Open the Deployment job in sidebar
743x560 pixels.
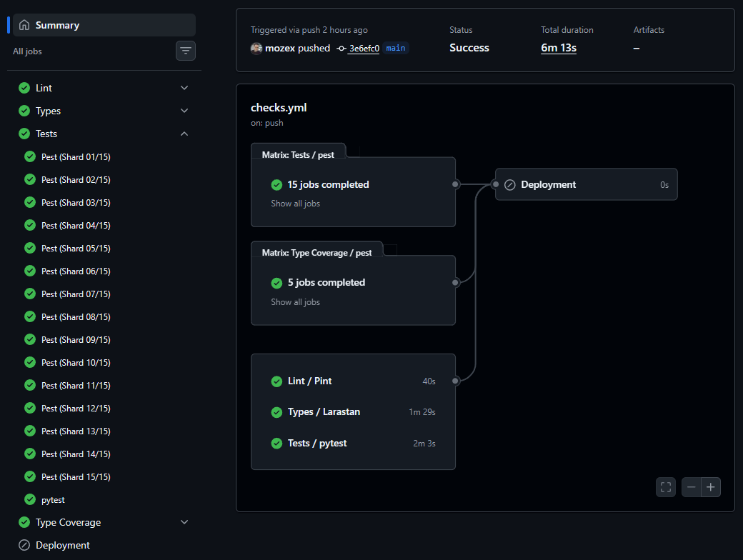click(x=63, y=545)
